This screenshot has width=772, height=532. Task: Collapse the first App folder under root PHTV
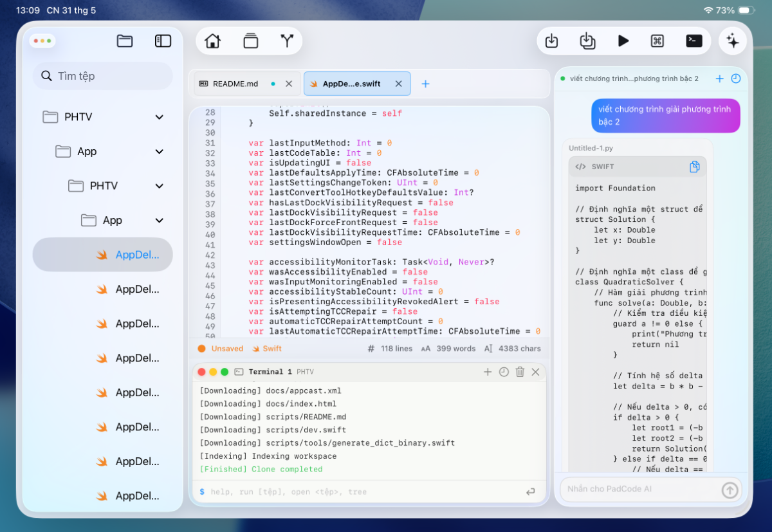click(160, 152)
